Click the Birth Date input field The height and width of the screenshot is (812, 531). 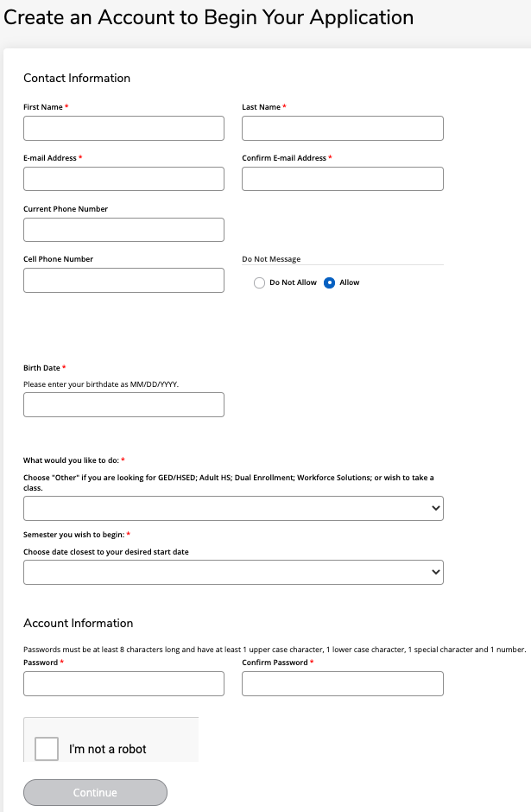123,404
